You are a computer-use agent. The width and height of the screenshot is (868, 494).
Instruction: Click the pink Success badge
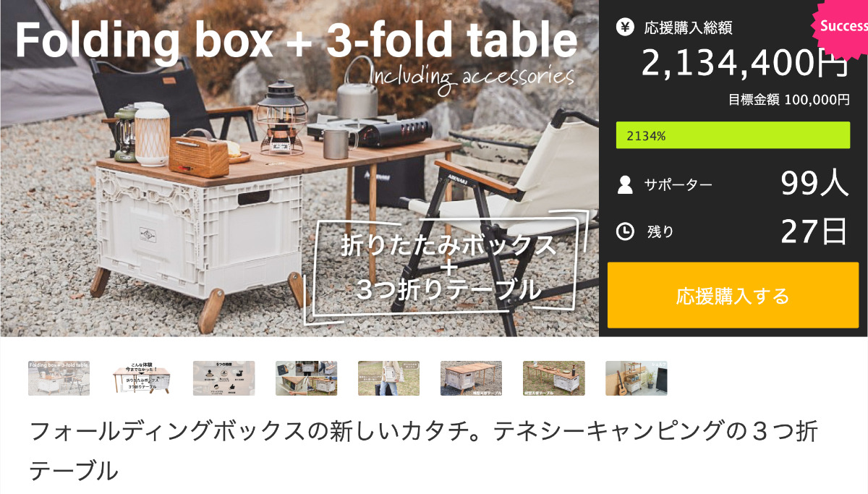(841, 27)
